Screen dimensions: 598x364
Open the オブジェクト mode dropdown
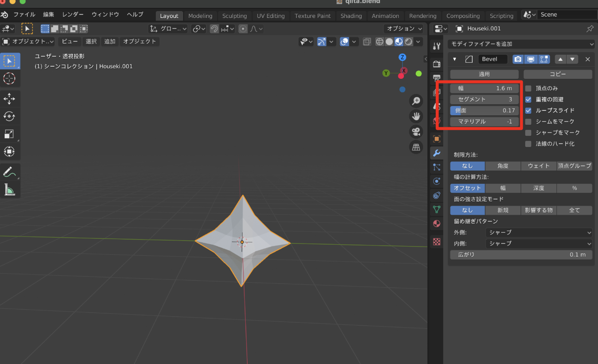click(x=28, y=41)
